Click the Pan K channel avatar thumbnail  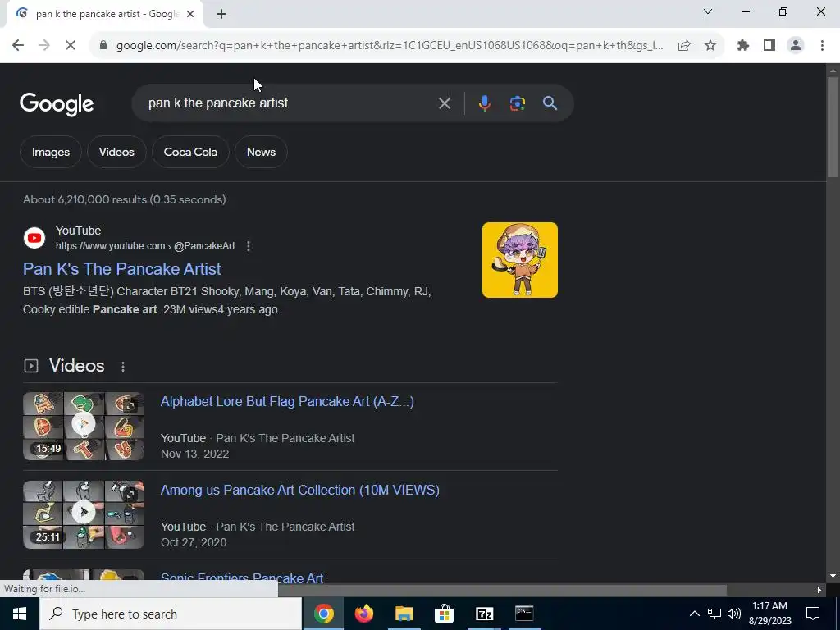519,260
